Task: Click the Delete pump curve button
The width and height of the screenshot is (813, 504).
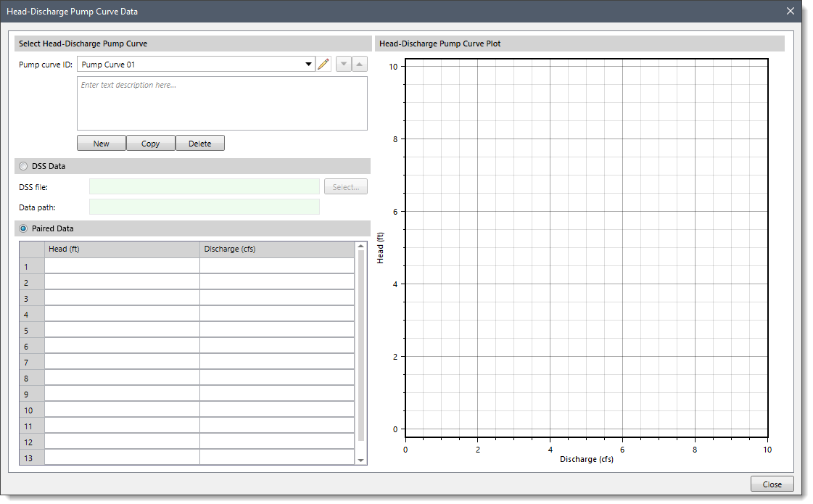Action: pos(200,144)
